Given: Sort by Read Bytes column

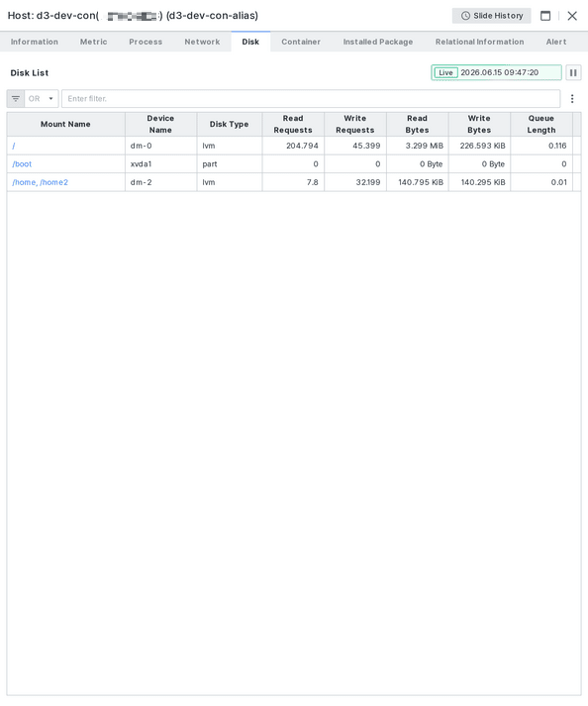Looking at the screenshot, I should pos(418,125).
